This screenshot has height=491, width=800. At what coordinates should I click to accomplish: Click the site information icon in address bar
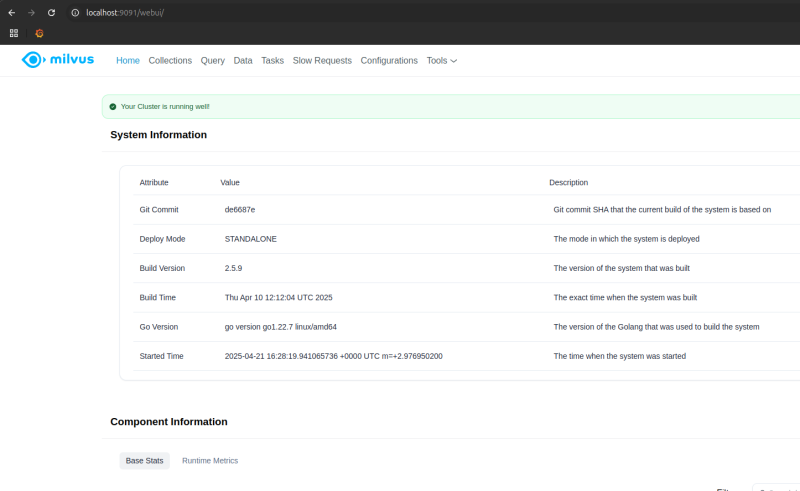75,12
